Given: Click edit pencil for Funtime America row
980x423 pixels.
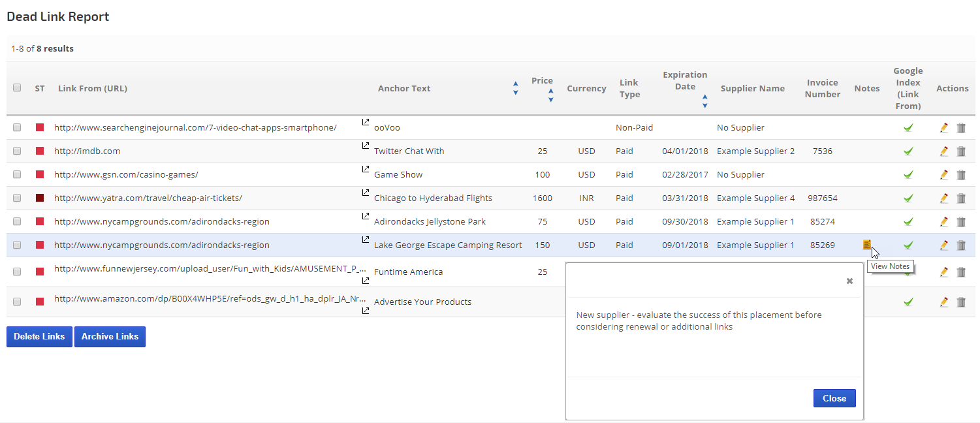Looking at the screenshot, I should pyautogui.click(x=944, y=272).
